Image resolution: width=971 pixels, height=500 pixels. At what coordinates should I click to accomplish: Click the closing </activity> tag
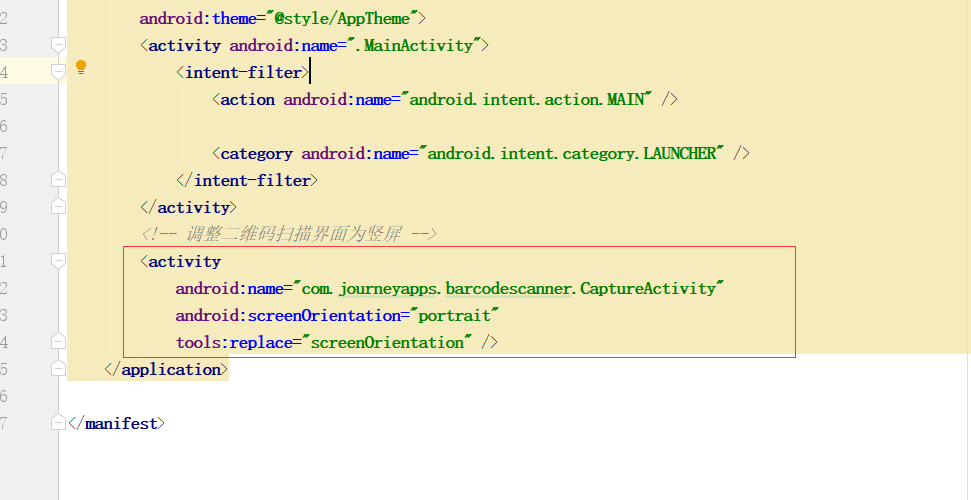tap(189, 207)
